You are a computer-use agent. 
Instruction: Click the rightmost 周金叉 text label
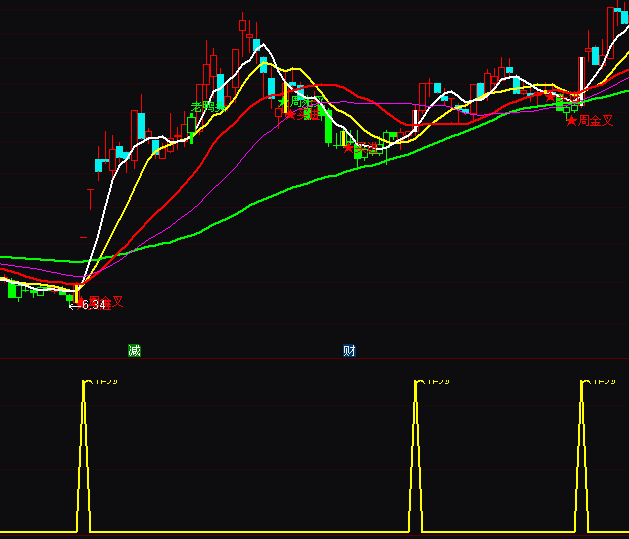click(x=596, y=120)
